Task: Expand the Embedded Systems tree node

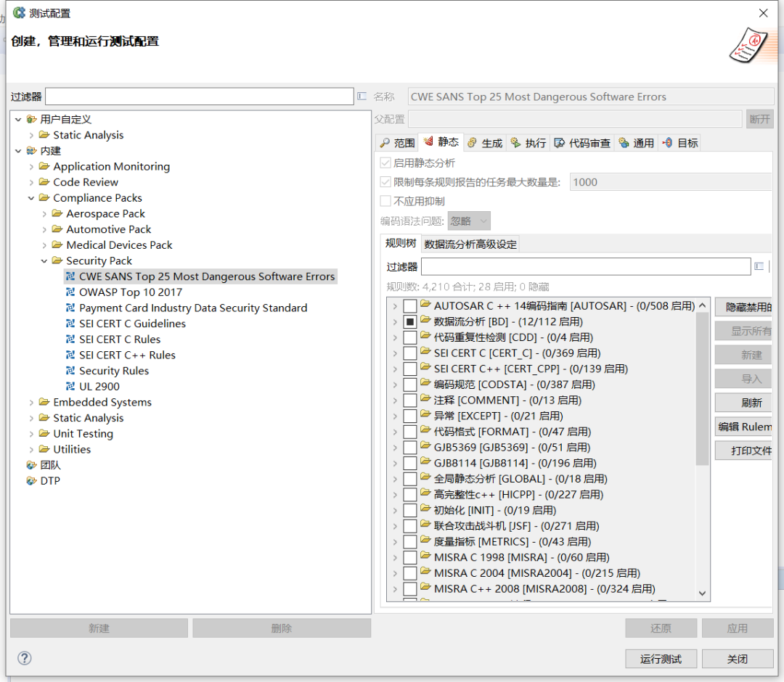Action: tap(31, 403)
